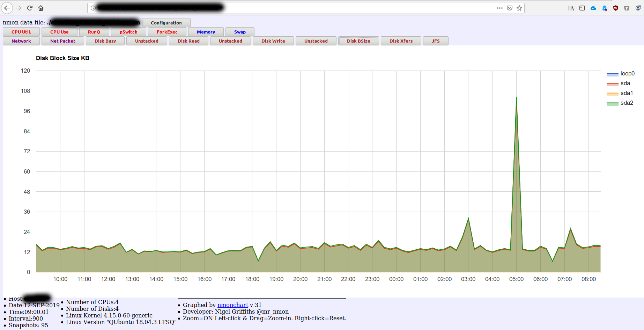Go to the browser home page
The height and width of the screenshot is (330, 644).
[x=41, y=8]
